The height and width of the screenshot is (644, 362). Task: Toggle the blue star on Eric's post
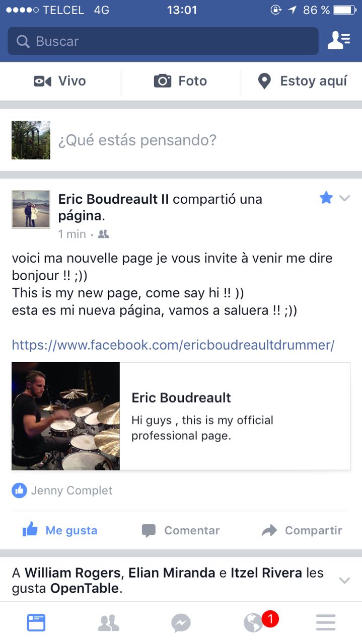click(326, 198)
